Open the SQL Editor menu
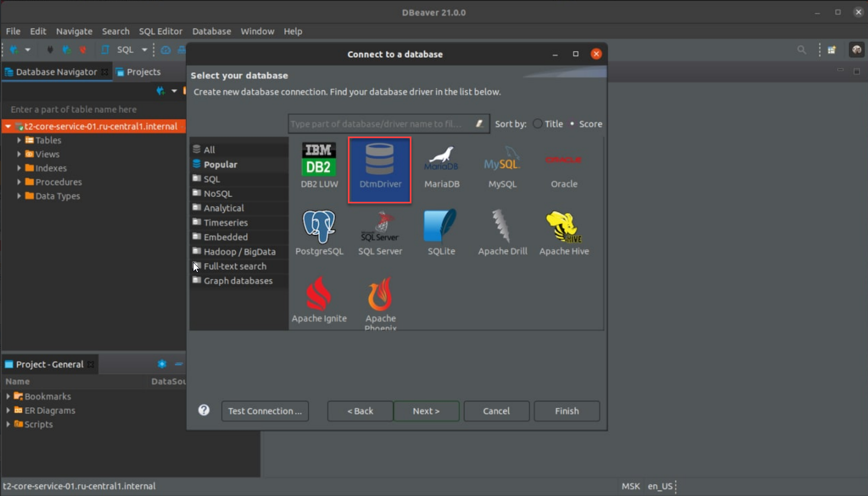Screen dimensions: 868x496 (160, 32)
